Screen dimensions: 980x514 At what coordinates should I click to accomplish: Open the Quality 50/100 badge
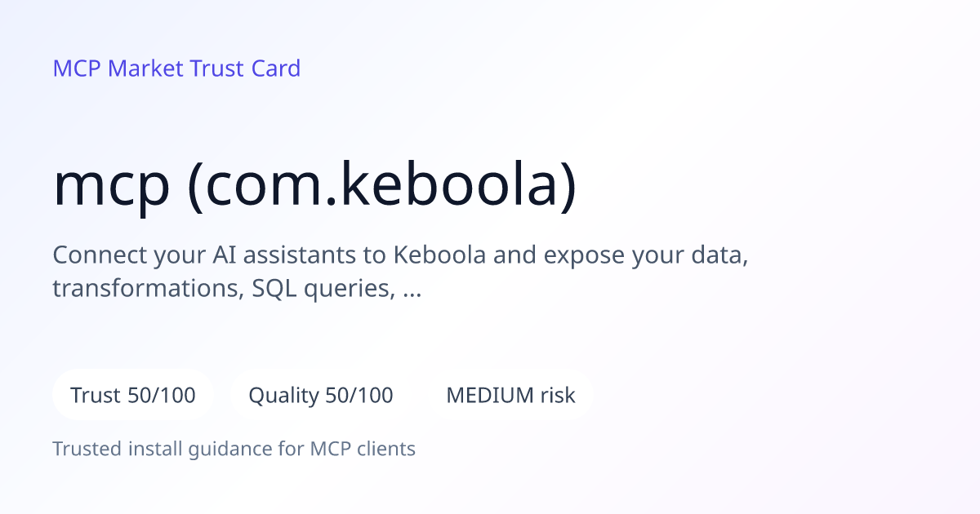(321, 396)
